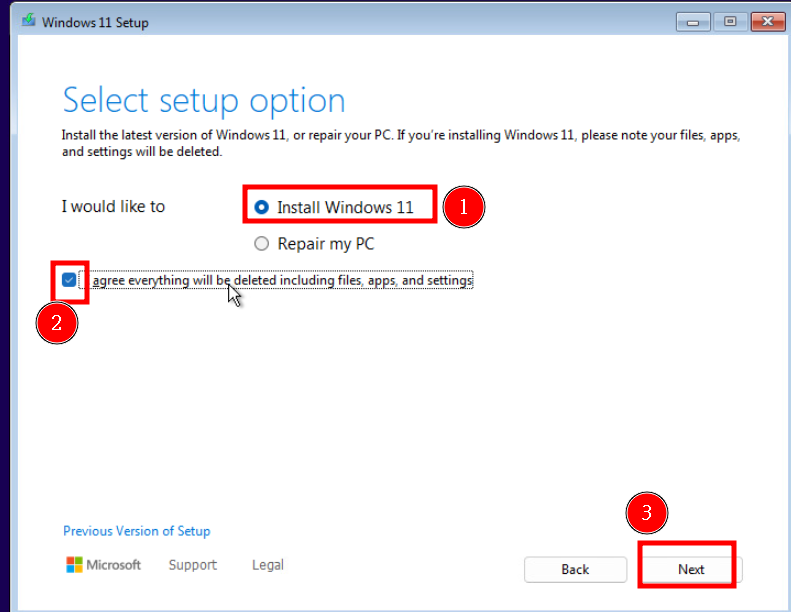Click the text 'and settings will be deleted.'
The width and height of the screenshot is (791, 612).
pos(142,151)
